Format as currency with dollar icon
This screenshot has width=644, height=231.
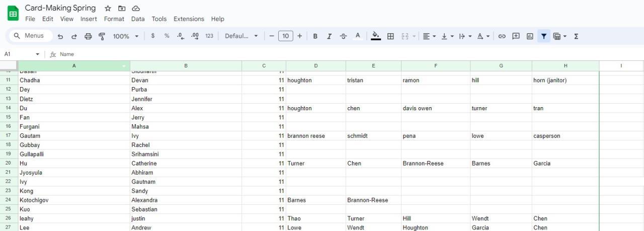click(153, 36)
